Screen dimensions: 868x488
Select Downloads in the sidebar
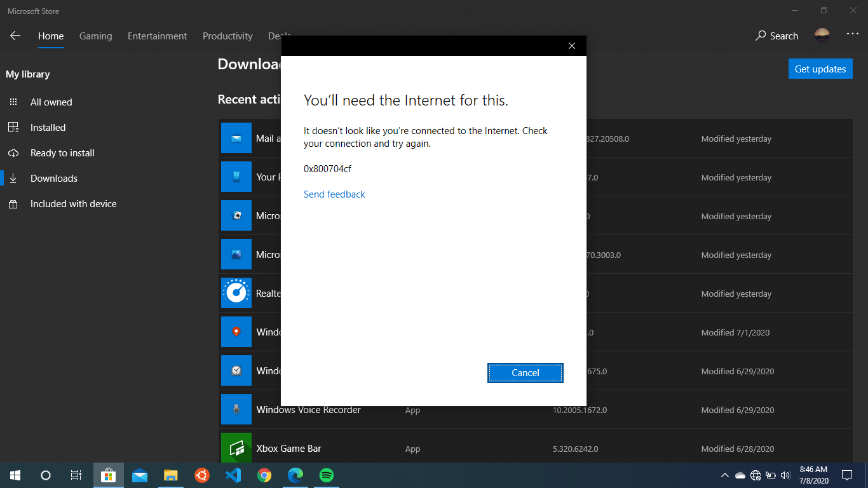[54, 179]
